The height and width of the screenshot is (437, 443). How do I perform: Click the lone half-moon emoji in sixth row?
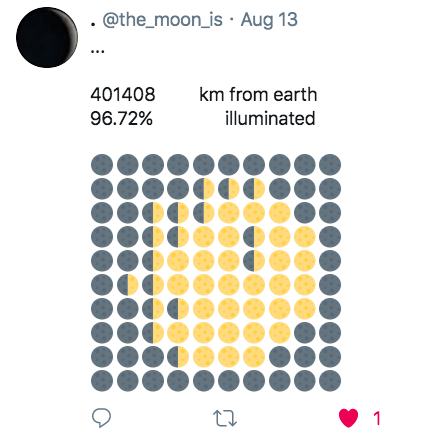(128, 285)
